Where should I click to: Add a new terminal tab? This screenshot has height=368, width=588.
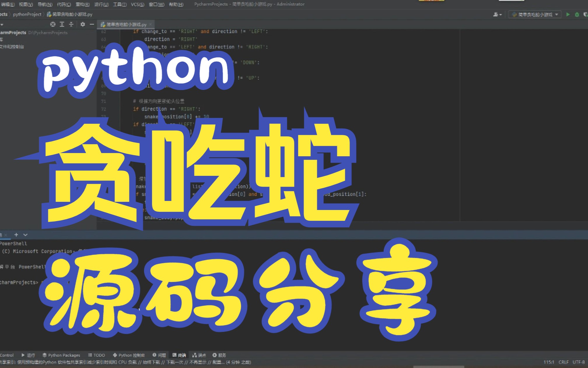[16, 235]
